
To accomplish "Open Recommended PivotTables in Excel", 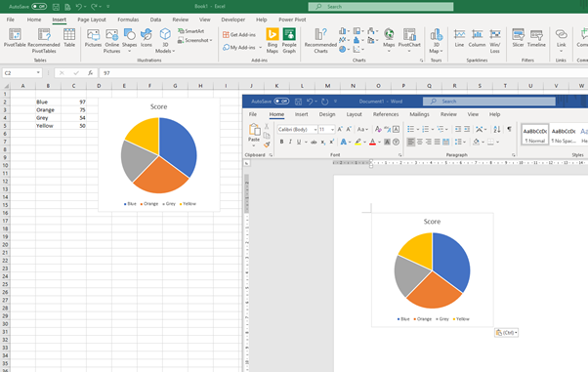I will (x=44, y=40).
